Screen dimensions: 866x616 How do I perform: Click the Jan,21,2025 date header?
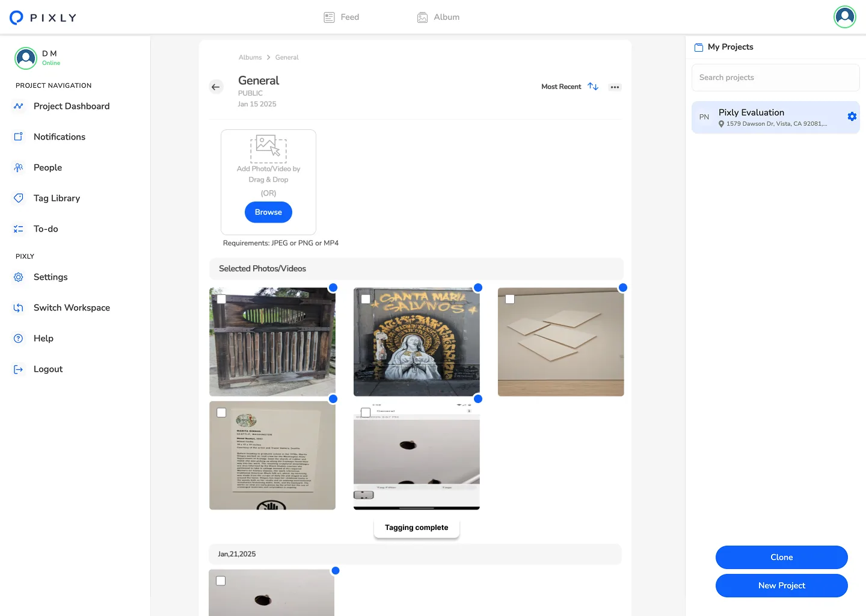click(x=415, y=554)
